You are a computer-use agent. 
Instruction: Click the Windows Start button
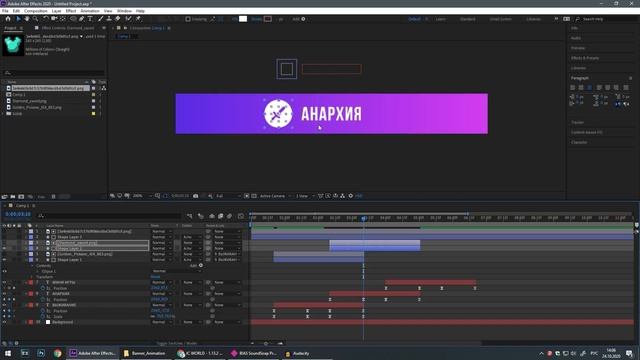[8, 353]
